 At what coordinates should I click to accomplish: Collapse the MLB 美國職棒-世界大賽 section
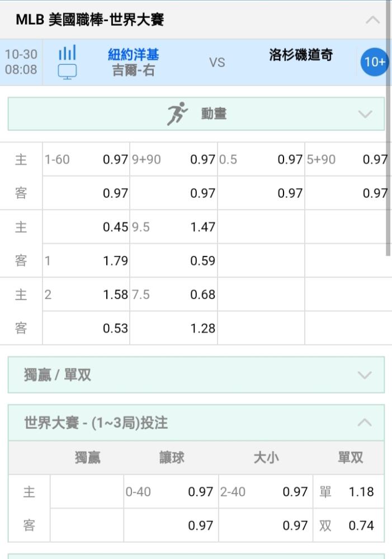click(x=373, y=20)
